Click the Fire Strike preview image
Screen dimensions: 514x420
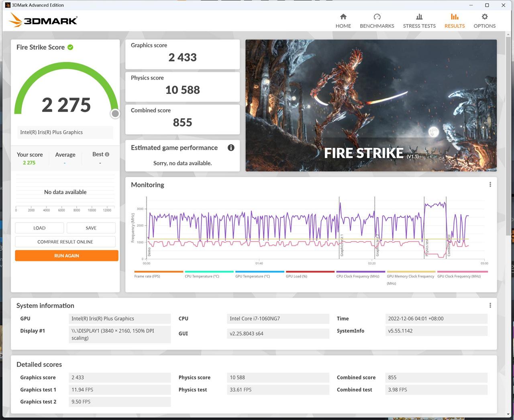[x=371, y=105]
